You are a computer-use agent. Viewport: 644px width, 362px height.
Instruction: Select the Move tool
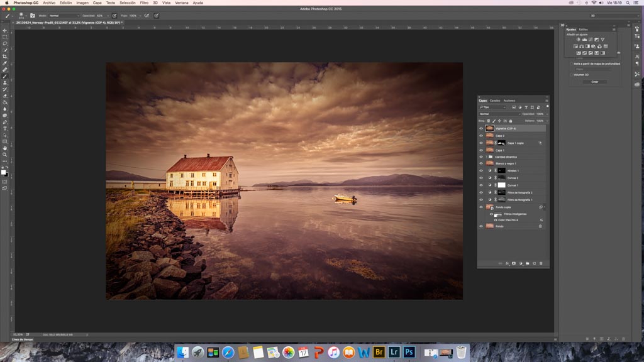[x=5, y=30]
